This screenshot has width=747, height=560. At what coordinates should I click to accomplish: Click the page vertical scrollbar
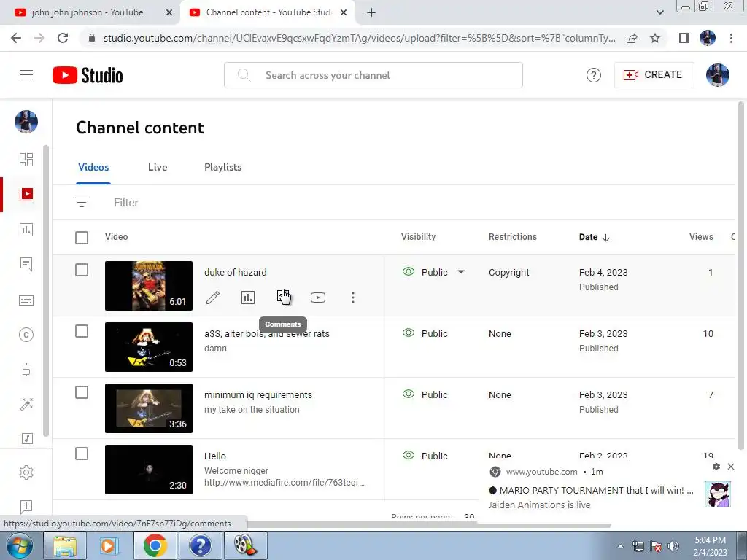[741, 275]
